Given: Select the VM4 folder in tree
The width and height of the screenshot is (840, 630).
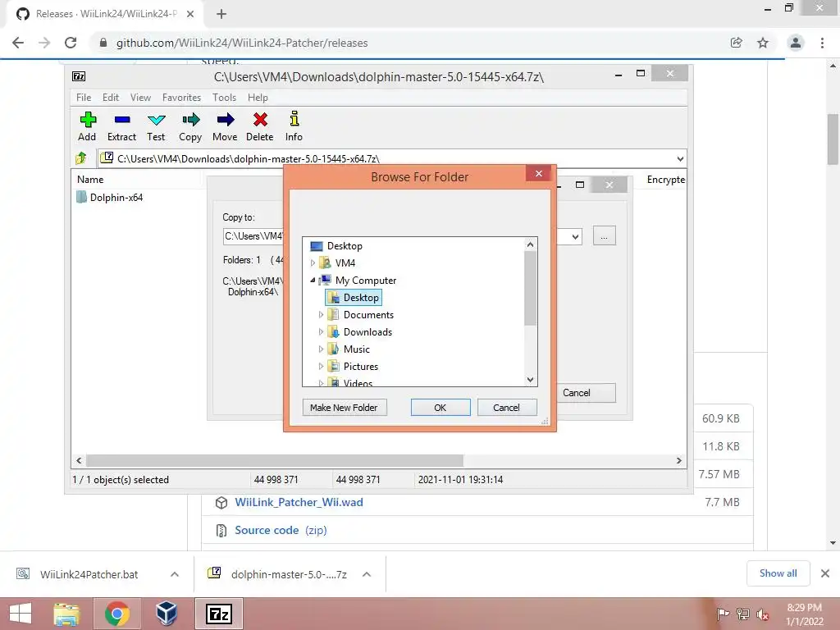Looking at the screenshot, I should click(x=337, y=263).
